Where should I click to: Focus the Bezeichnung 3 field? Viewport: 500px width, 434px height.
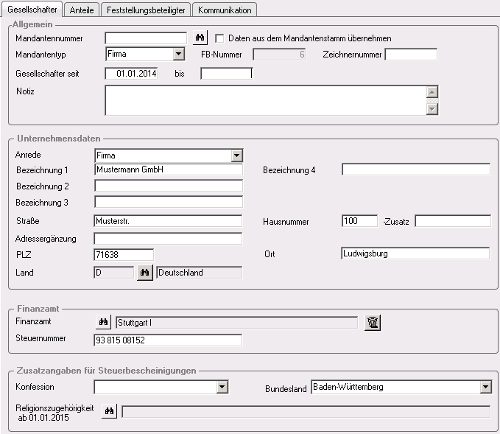click(168, 202)
